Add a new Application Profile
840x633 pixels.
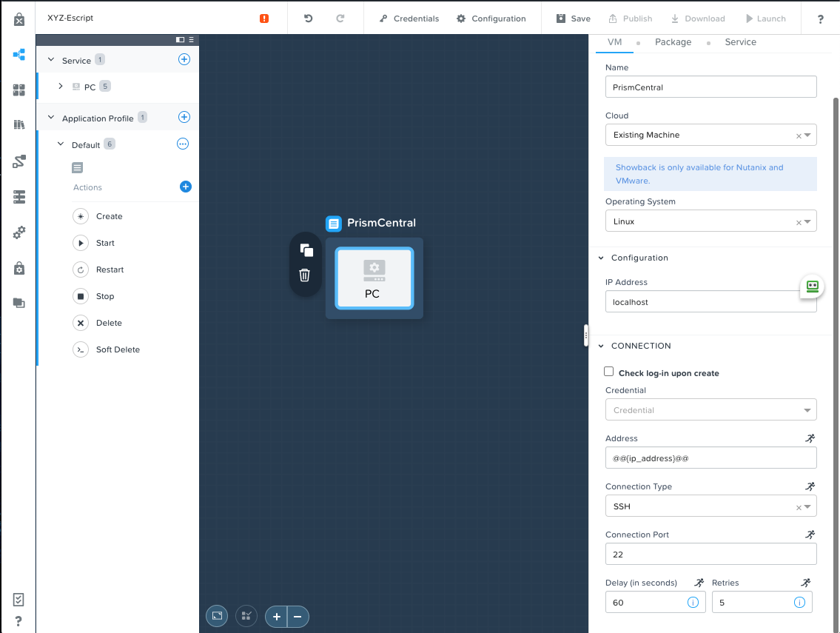[184, 117]
